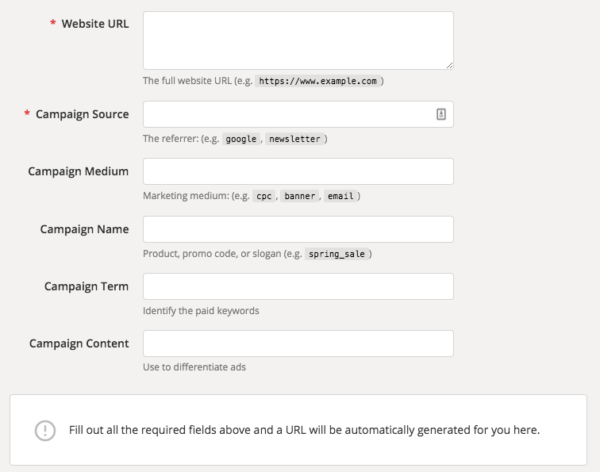Click the Campaign Medium label

tap(78, 171)
